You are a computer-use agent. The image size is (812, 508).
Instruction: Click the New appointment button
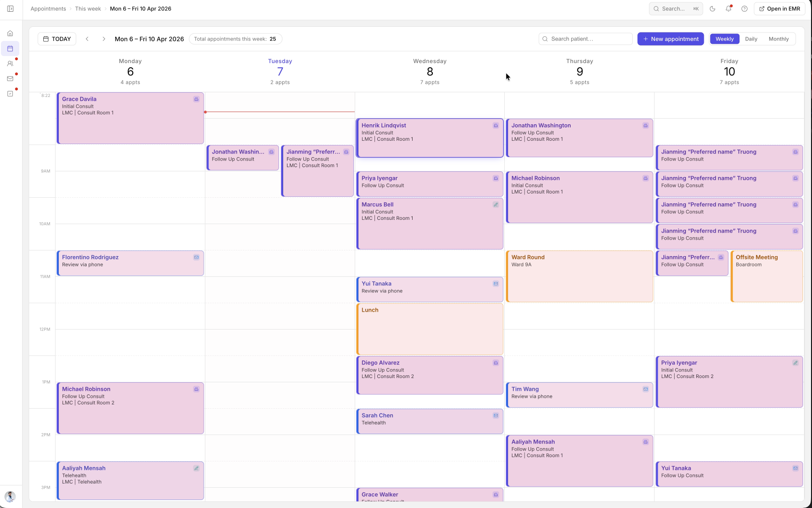point(670,39)
